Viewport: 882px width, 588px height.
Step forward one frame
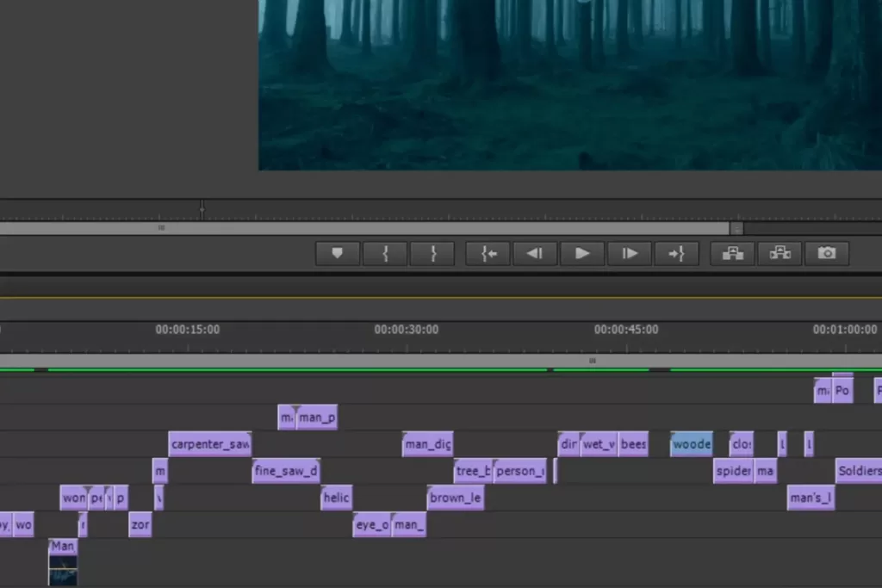point(630,253)
